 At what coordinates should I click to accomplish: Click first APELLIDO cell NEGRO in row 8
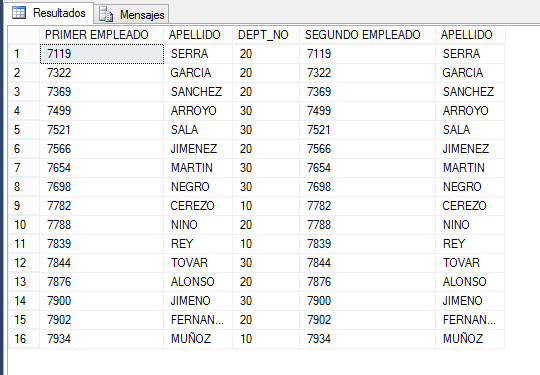198,187
